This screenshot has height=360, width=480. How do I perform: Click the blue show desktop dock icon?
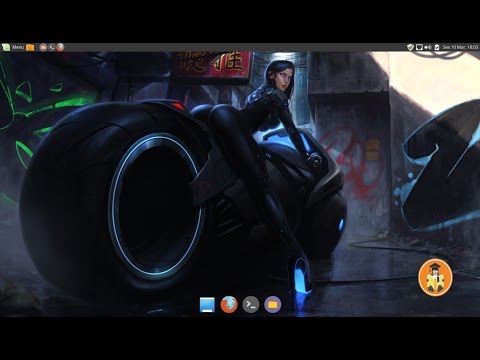207,305
